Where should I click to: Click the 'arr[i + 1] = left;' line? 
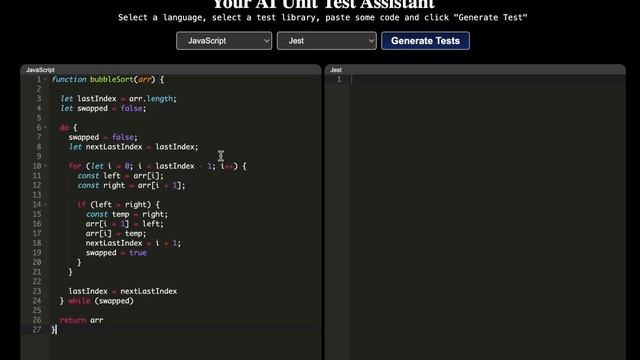point(124,224)
